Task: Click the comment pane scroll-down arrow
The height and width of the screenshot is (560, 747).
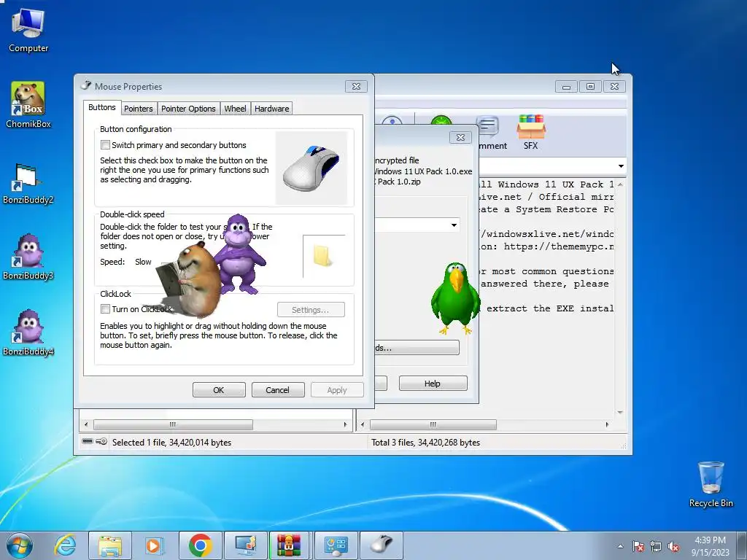Action: (x=620, y=413)
